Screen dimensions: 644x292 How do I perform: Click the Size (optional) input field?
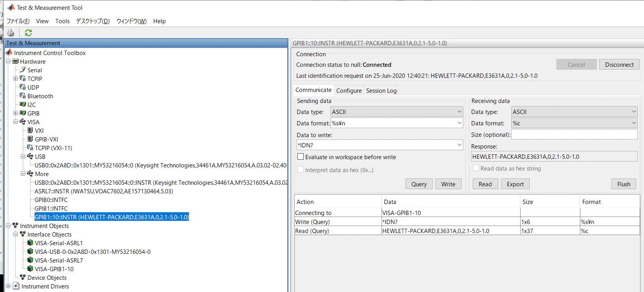[x=574, y=134]
